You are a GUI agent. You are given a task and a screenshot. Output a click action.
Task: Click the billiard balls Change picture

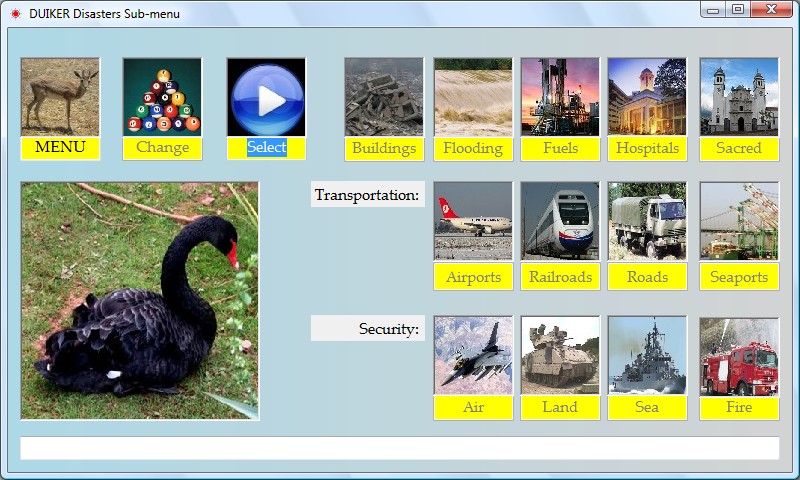(162, 97)
